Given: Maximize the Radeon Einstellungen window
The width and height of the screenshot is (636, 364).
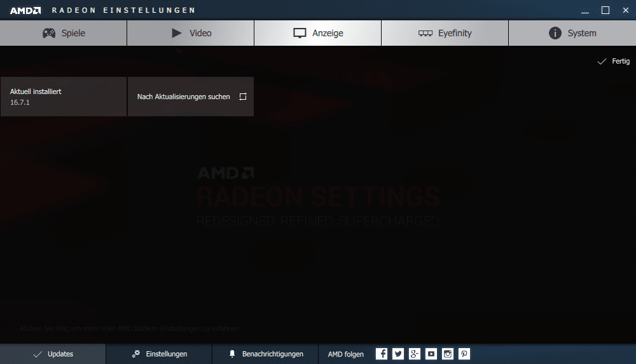Looking at the screenshot, I should click(x=605, y=11).
